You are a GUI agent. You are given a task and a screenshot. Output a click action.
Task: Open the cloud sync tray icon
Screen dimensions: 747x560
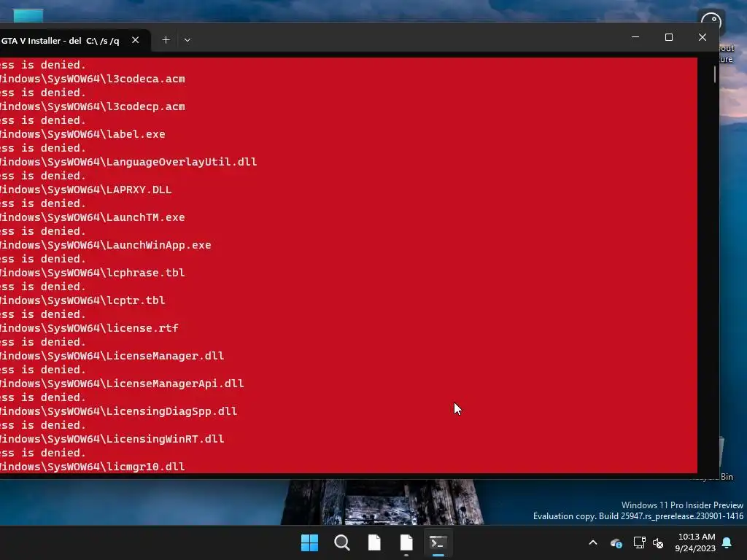coord(616,542)
